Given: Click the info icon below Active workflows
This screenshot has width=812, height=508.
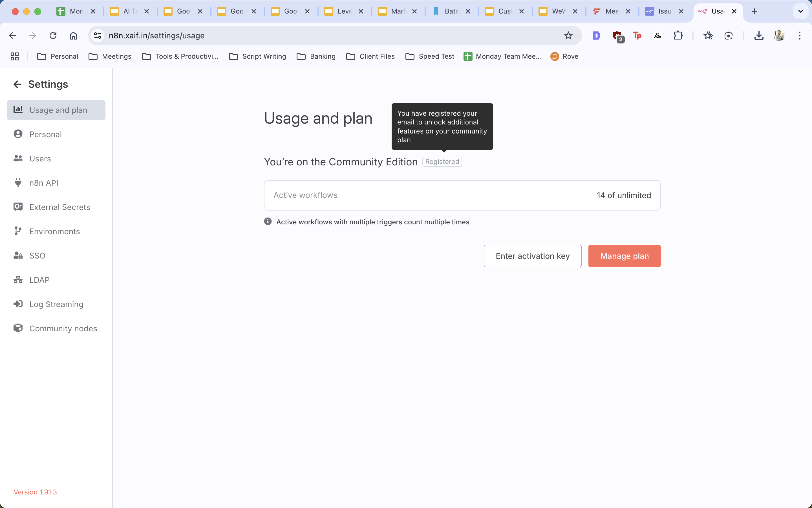Looking at the screenshot, I should [268, 222].
